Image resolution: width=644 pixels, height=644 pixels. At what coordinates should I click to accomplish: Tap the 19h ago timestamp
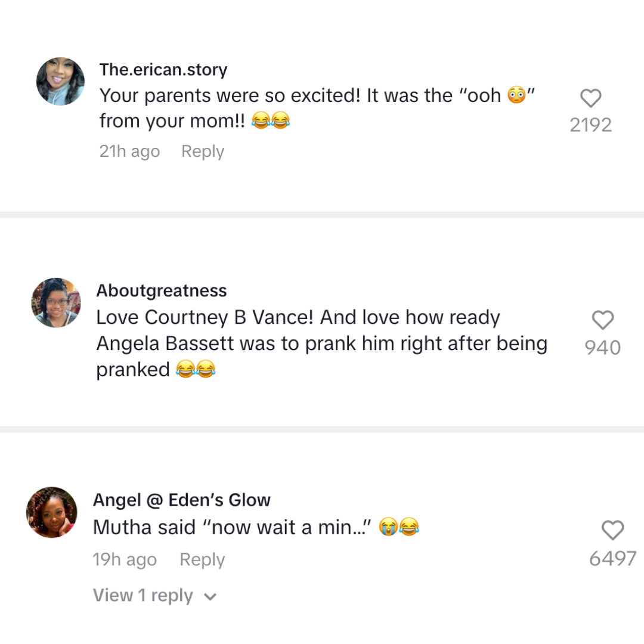pyautogui.click(x=125, y=559)
